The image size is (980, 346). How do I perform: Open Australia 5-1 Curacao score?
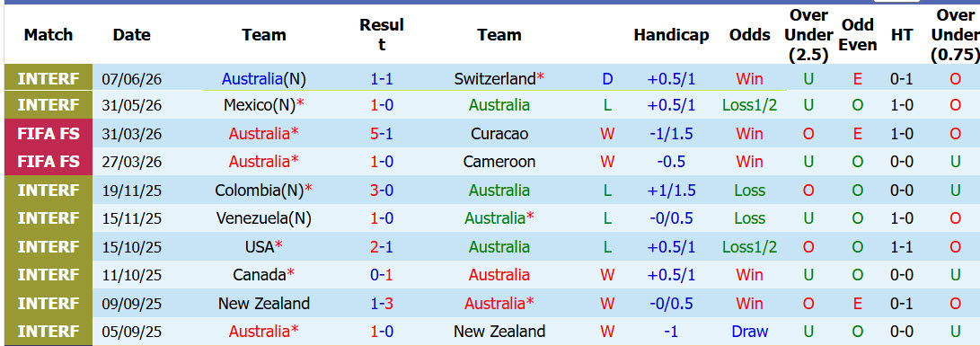click(x=381, y=134)
